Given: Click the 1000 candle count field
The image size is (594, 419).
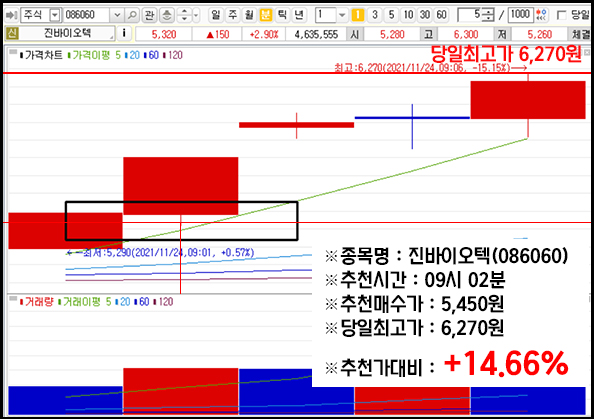Looking at the screenshot, I should click(520, 15).
